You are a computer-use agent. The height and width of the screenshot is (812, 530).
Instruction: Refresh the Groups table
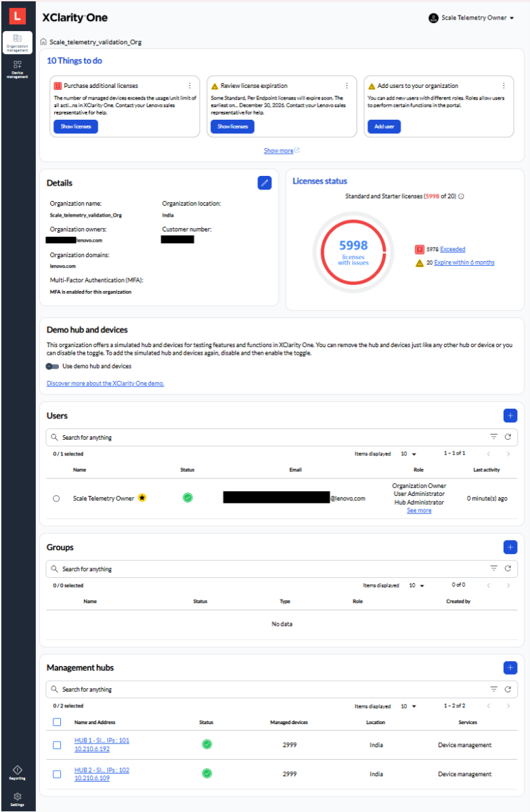tap(508, 569)
